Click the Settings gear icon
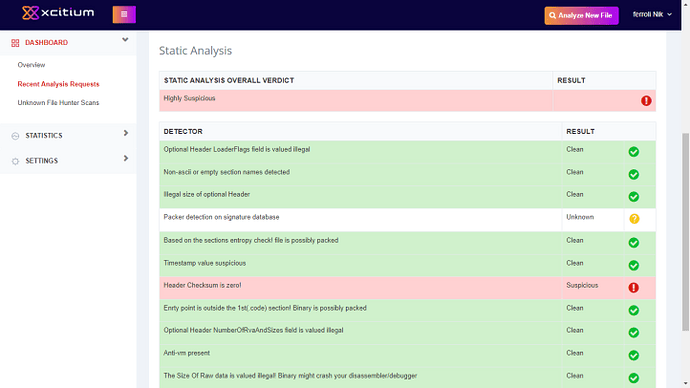Screen dimensions: 690x388 tap(15, 161)
